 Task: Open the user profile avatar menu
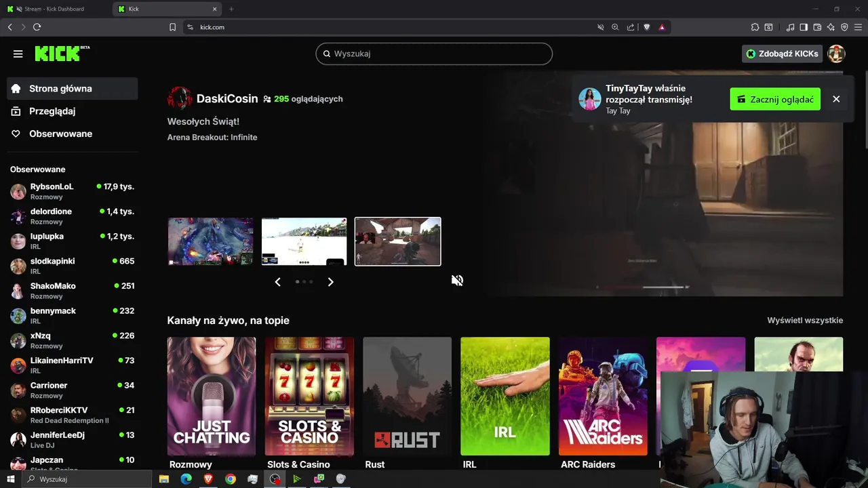click(836, 54)
